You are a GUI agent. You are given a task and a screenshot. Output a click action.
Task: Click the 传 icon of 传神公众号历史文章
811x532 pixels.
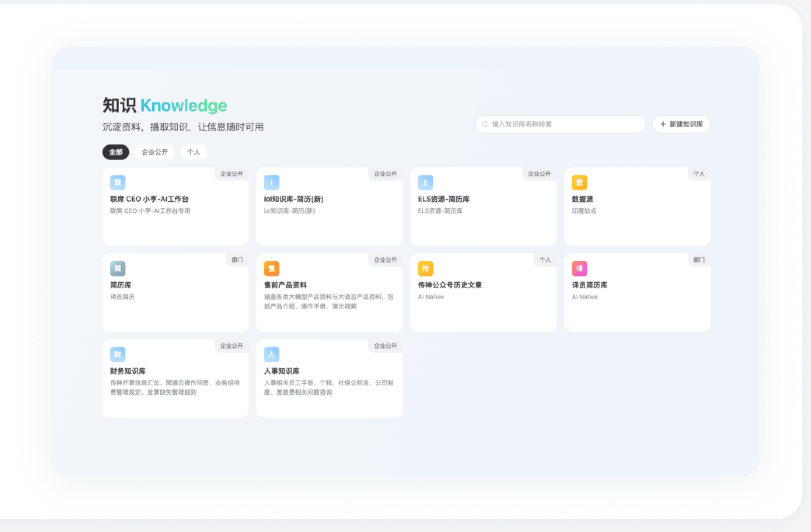[x=426, y=269]
